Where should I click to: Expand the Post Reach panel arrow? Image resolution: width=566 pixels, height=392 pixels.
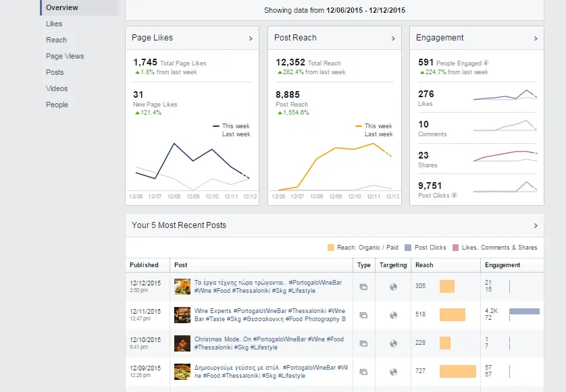click(394, 38)
